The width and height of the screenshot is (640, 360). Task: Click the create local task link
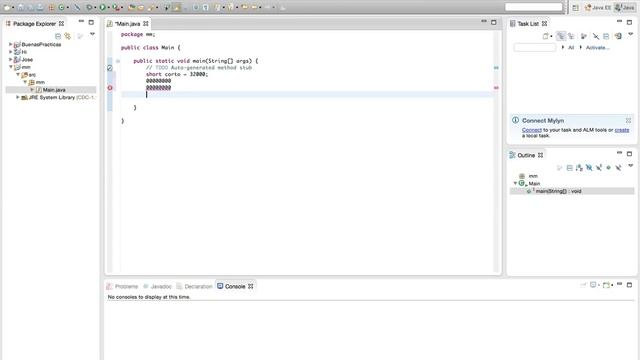[622, 130]
